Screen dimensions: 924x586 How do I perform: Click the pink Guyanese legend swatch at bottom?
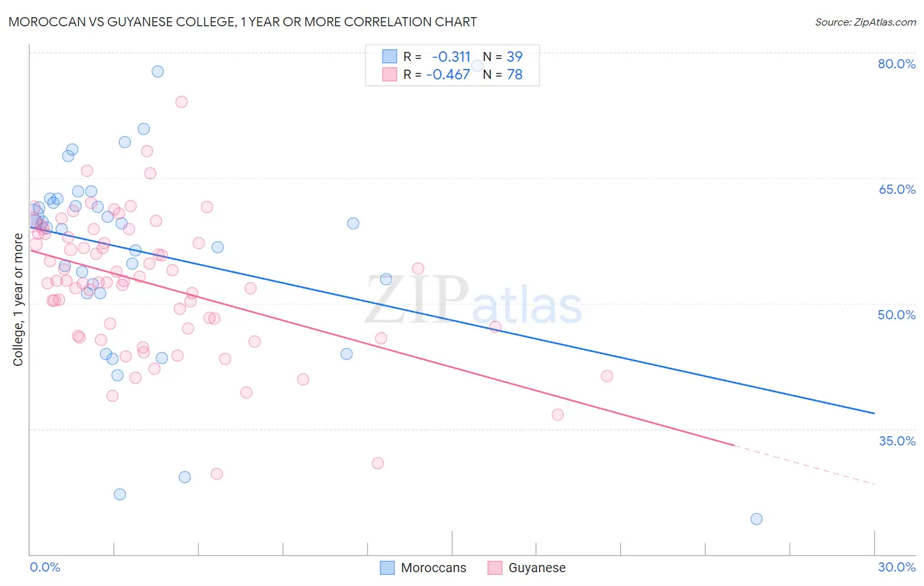[495, 568]
